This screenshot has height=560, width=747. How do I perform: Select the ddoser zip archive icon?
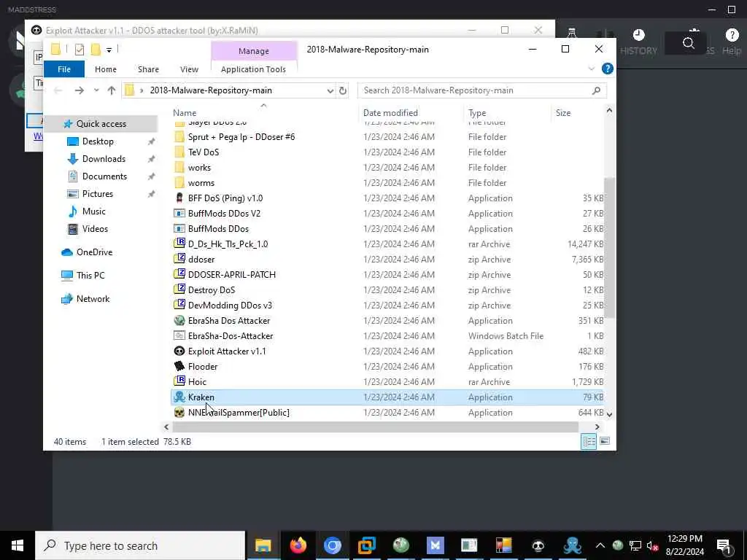[179, 259]
